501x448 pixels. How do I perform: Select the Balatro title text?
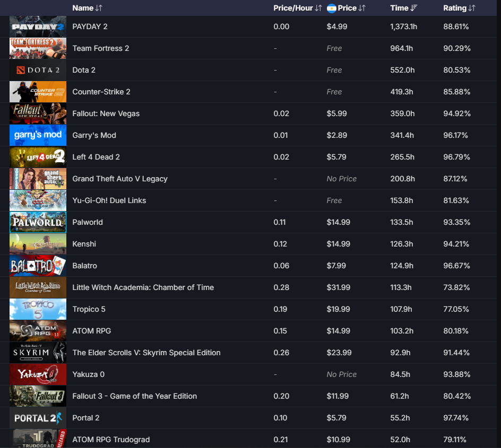[84, 266]
